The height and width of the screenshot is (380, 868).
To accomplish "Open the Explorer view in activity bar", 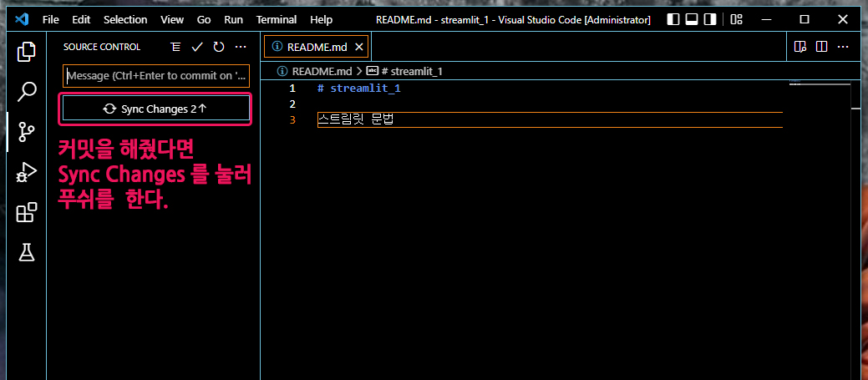I will click(x=26, y=52).
